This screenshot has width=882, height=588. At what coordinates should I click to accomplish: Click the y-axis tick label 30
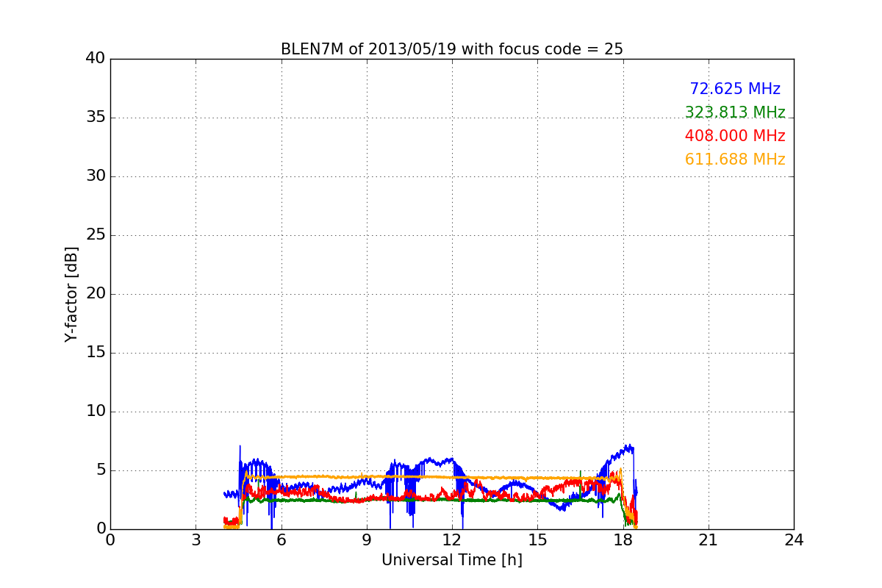tap(96, 176)
